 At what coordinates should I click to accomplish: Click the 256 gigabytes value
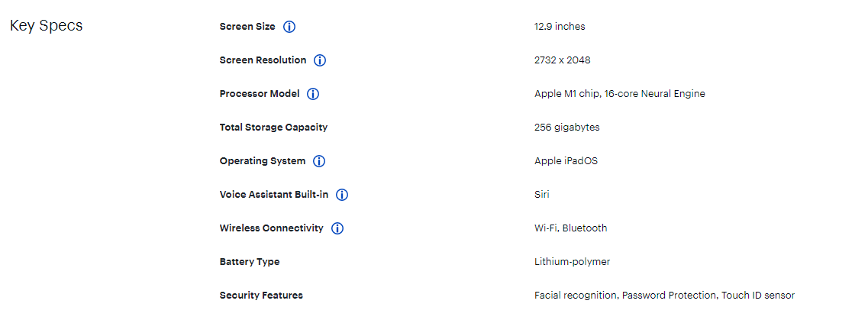point(567,128)
